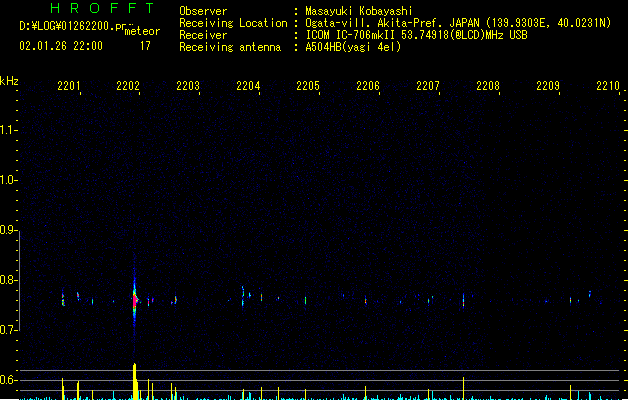Screen dimensions: 629x400
Task: Select the observer name Masayuki Kobayashi
Action: (359, 11)
